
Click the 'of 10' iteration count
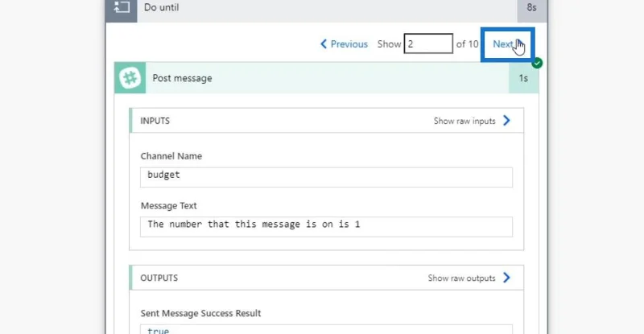(467, 44)
